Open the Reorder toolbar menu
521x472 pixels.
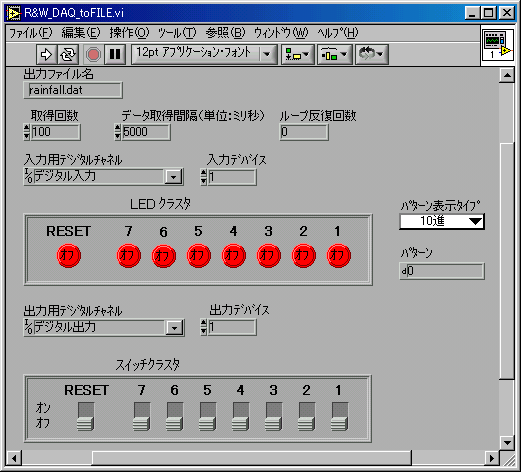pos(372,54)
